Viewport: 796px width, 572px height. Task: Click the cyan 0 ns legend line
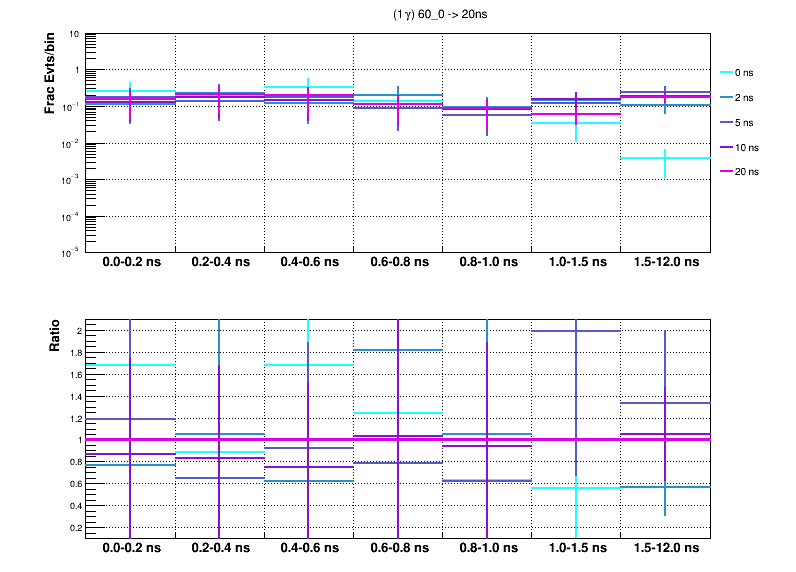pos(727,73)
